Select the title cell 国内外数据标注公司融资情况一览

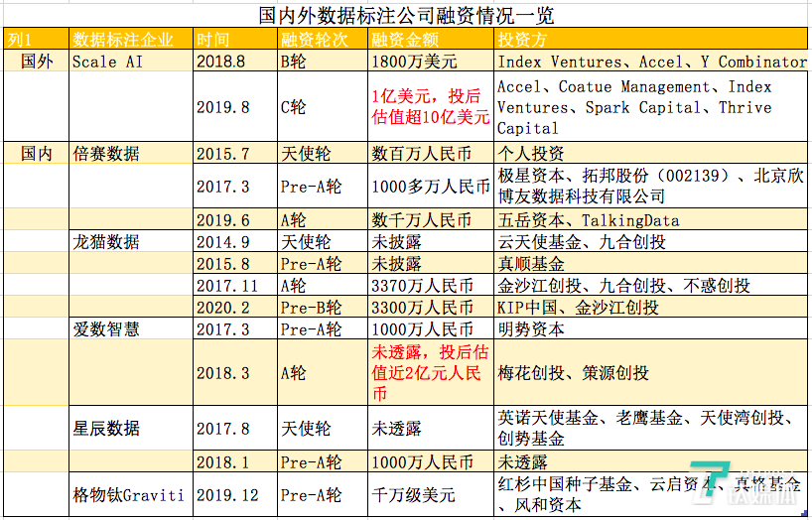(405, 16)
